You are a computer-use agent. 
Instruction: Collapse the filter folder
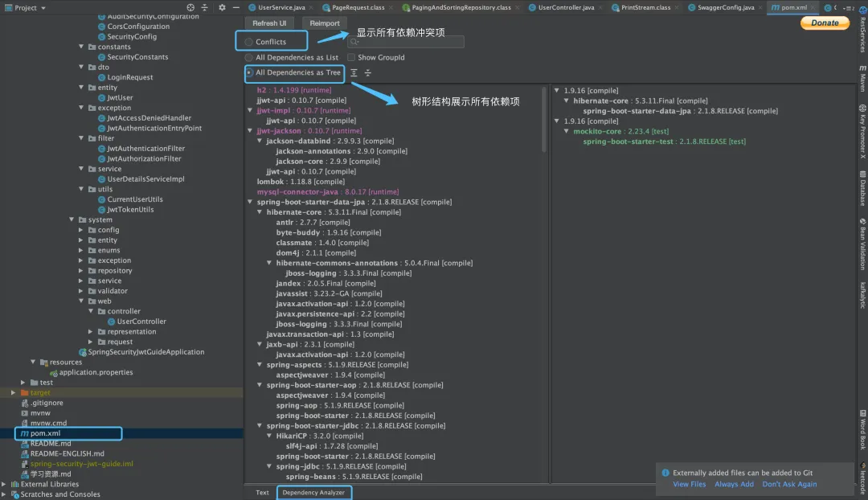[x=81, y=138]
